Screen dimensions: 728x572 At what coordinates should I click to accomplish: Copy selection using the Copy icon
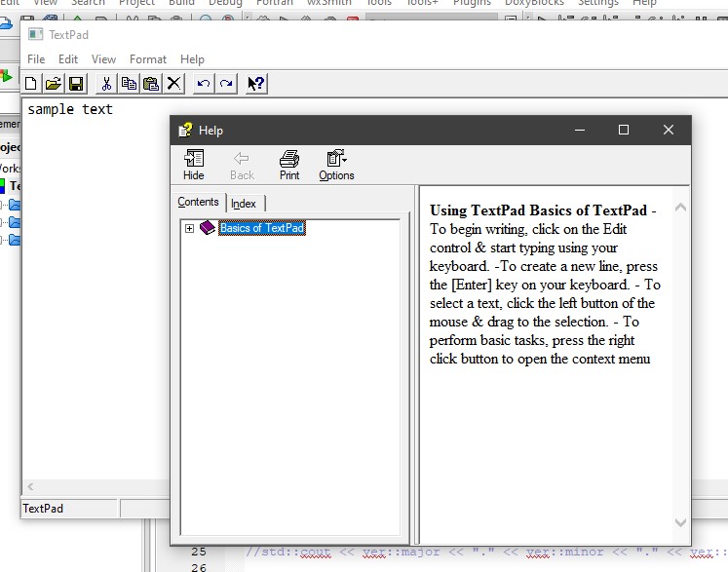[x=129, y=84]
